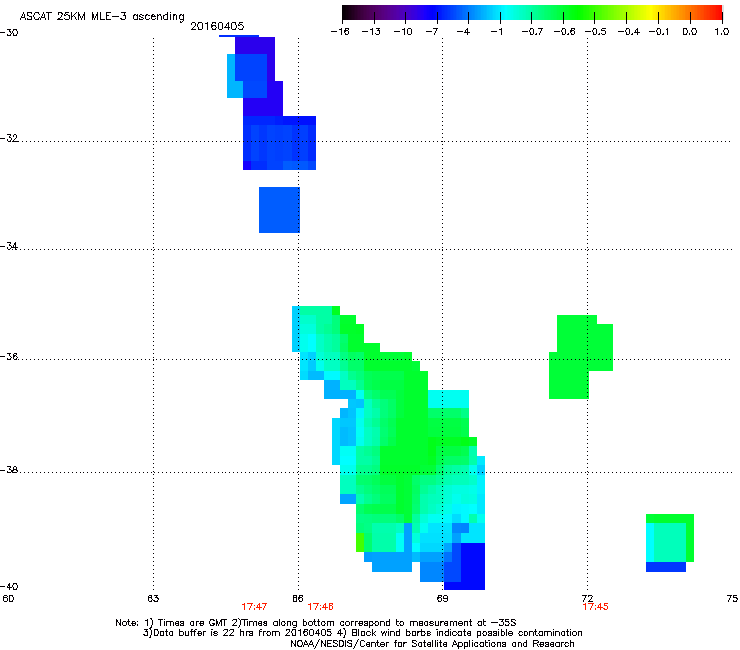Viewport: 740px width, 650px height.
Task: Click the -40 latitude axis label
Action: click(x=9, y=586)
